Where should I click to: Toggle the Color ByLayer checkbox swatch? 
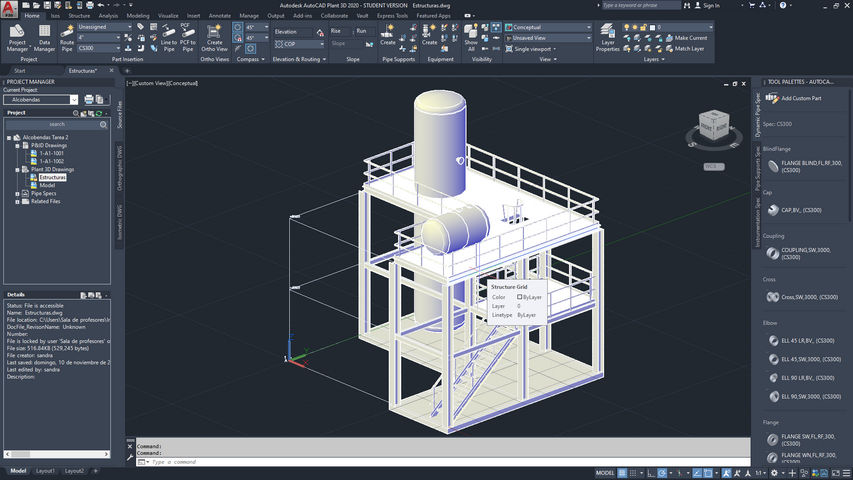[520, 297]
